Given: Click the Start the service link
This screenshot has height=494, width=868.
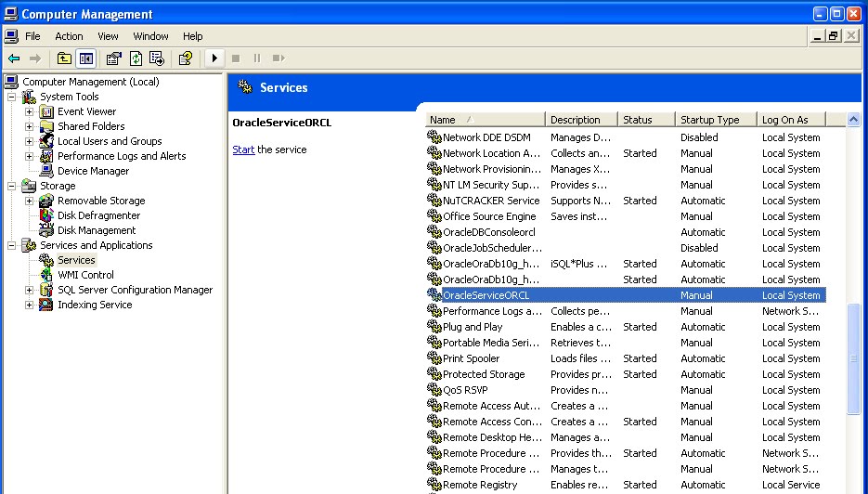Looking at the screenshot, I should pyautogui.click(x=243, y=149).
